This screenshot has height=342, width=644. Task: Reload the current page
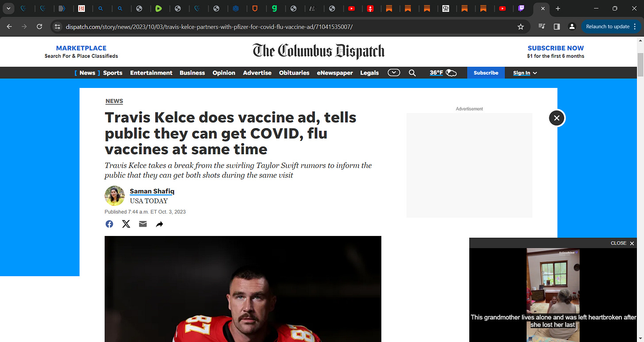[39, 27]
